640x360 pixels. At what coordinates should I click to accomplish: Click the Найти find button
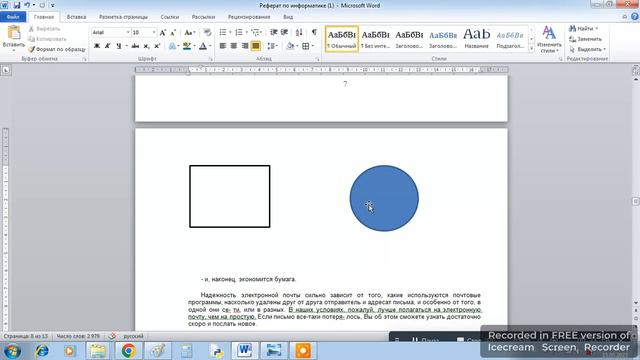tap(583, 29)
